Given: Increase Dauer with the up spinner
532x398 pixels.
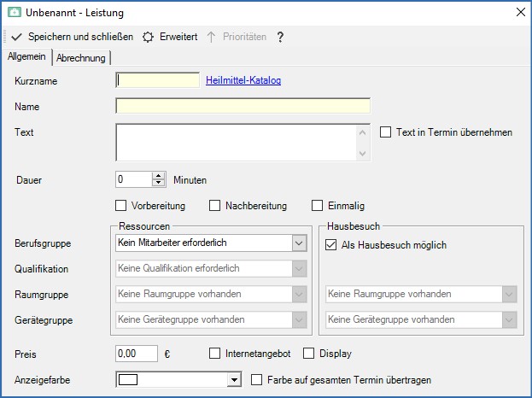Looking at the screenshot, I should click(x=159, y=176).
